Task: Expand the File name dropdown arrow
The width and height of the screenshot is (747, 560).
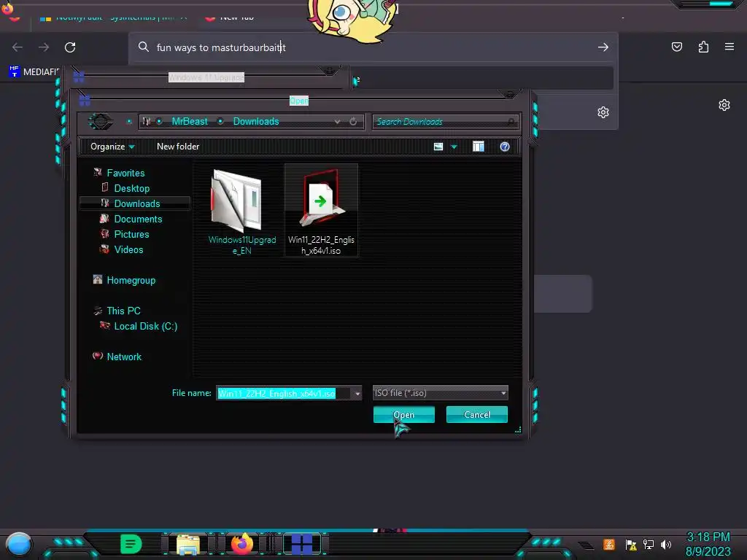Action: [357, 393]
